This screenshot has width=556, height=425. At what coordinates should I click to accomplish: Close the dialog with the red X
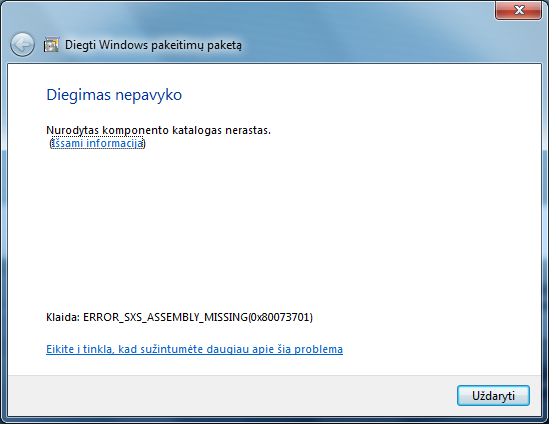click(518, 10)
